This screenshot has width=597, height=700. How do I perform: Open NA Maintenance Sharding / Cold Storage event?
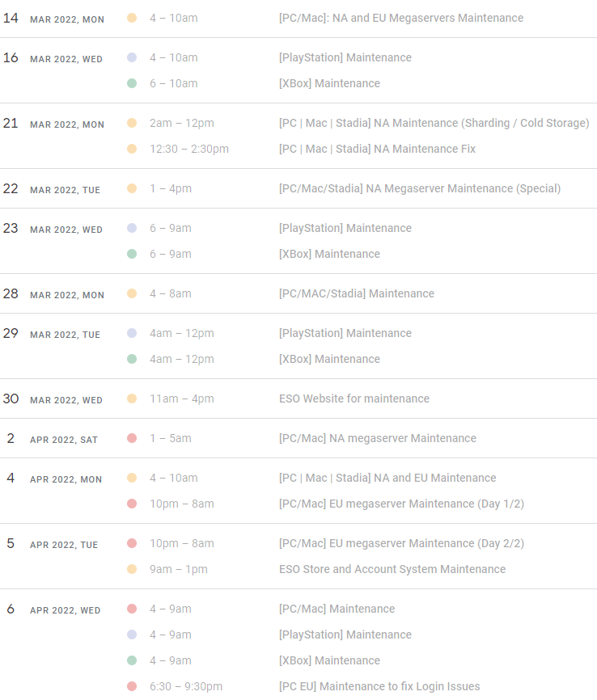pos(434,123)
